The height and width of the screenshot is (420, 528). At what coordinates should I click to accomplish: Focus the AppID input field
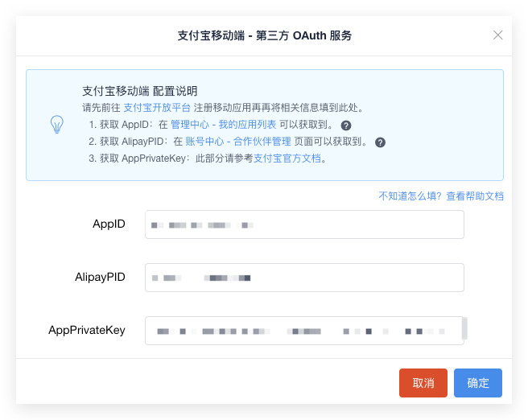tap(304, 224)
